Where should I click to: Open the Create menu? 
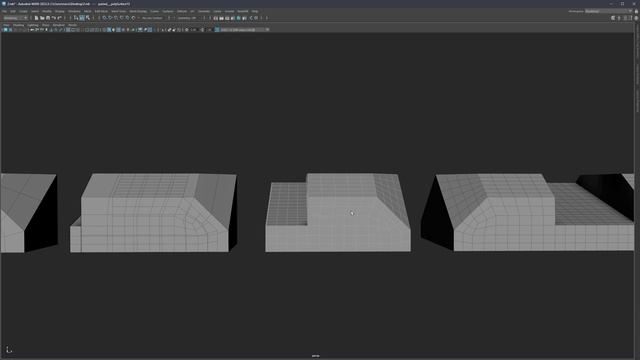23,11
